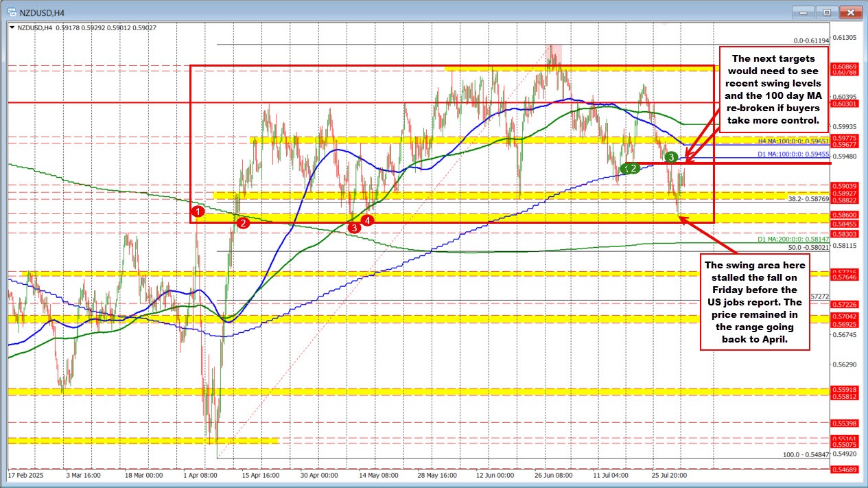Expand the NZDUSD,H4 chart dropdown triangle

click(x=12, y=27)
